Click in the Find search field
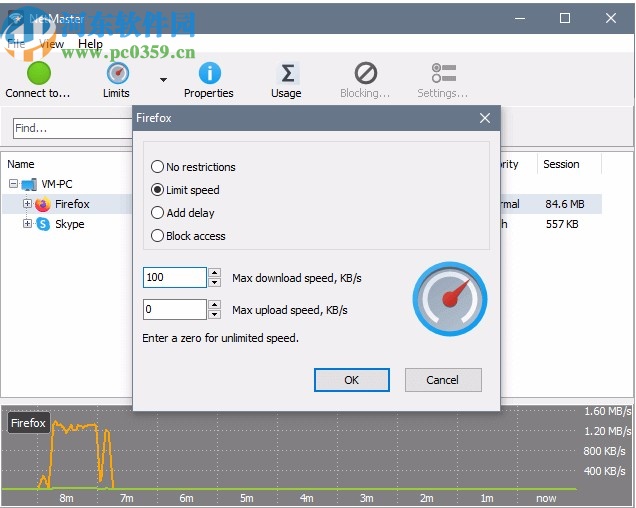The width and height of the screenshot is (636, 508). click(x=73, y=128)
